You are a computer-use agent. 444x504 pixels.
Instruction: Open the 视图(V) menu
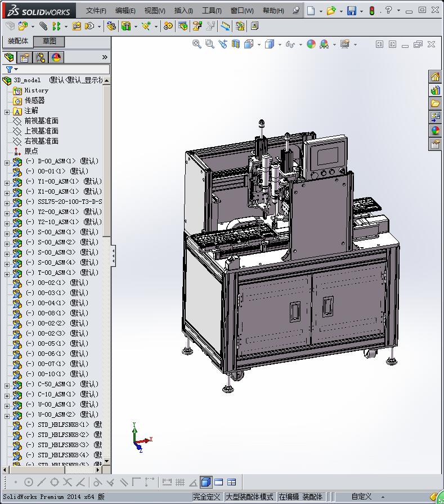155,11
